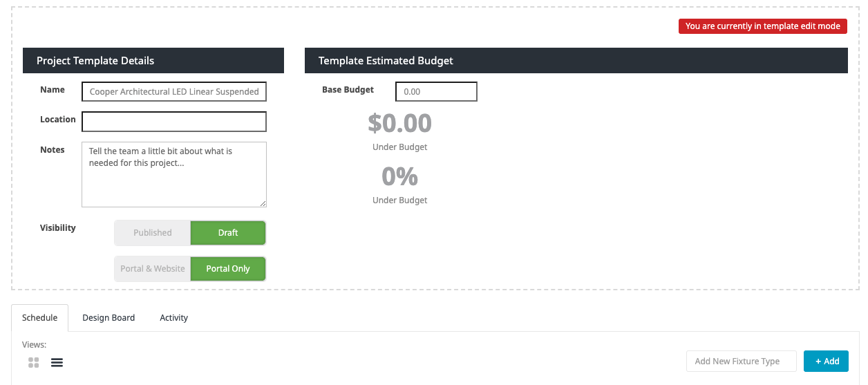
Task: Open the Schedule tab
Action: [x=39, y=318]
